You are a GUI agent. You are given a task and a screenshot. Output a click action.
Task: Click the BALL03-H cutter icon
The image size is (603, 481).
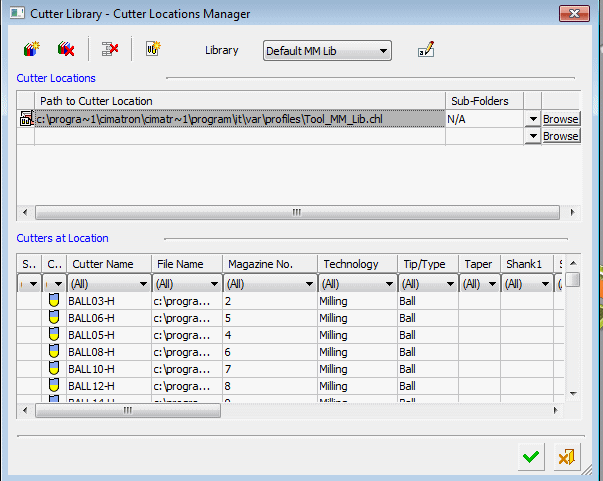[x=54, y=300]
